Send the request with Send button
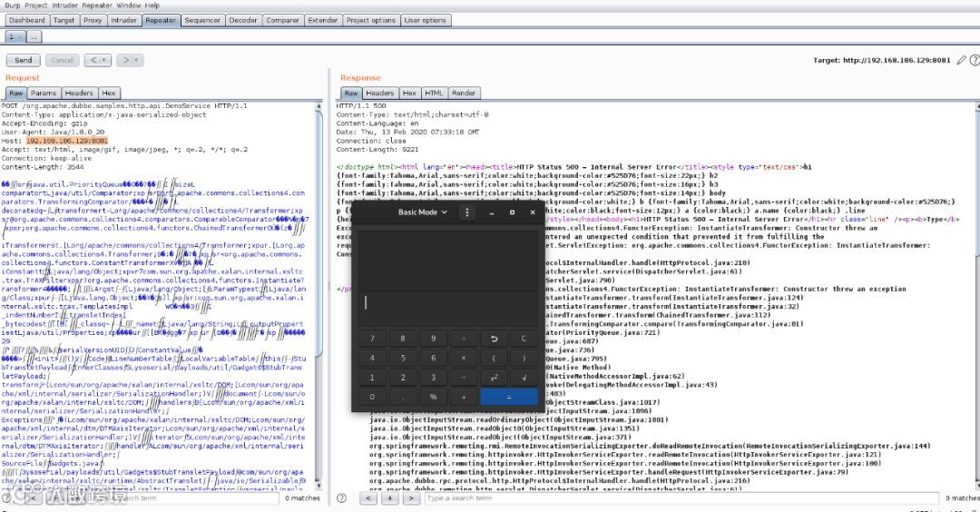The height and width of the screenshot is (512, 980). 23,60
